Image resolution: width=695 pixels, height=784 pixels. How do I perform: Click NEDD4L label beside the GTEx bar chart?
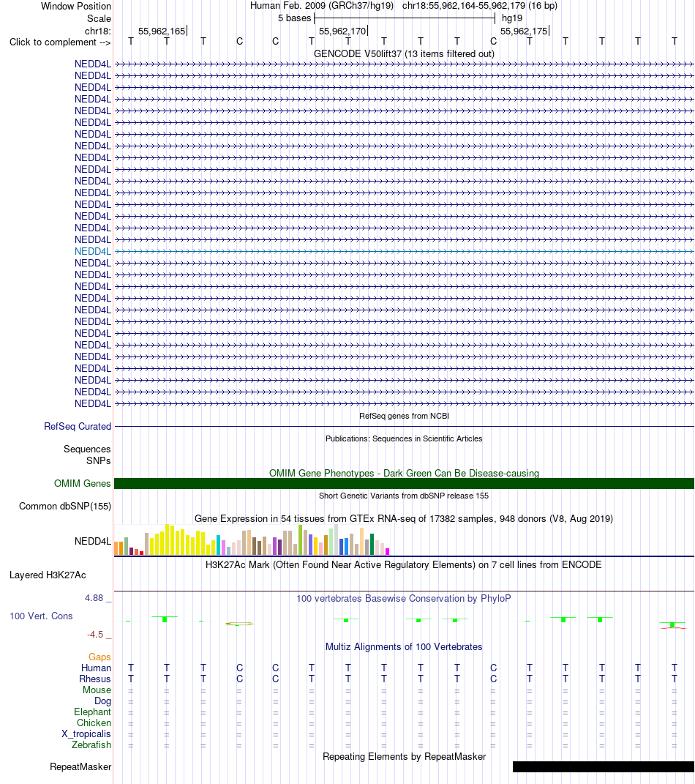pyautogui.click(x=93, y=541)
